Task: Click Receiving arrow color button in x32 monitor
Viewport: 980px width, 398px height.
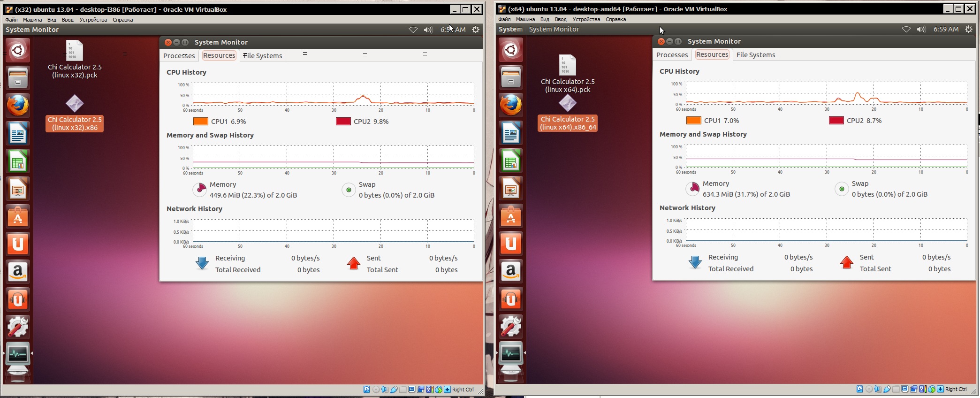Action: tap(202, 263)
